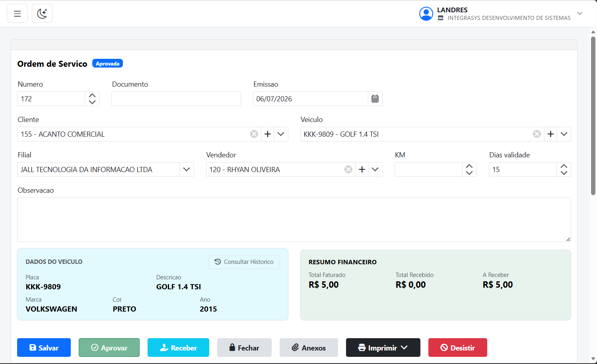Click INTEGRASYS DESENVOLVIMENTO DE SISTEMAS company text
This screenshot has height=364, width=597.
pyautogui.click(x=509, y=18)
